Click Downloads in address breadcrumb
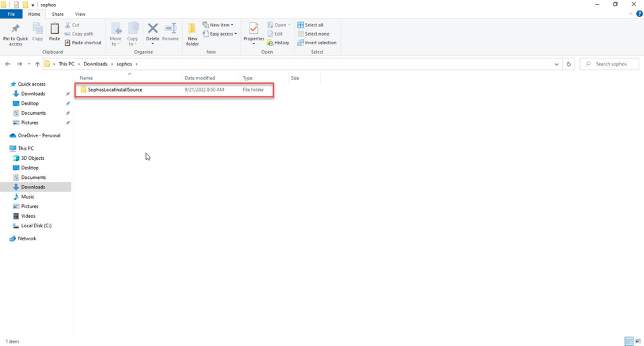 point(95,64)
